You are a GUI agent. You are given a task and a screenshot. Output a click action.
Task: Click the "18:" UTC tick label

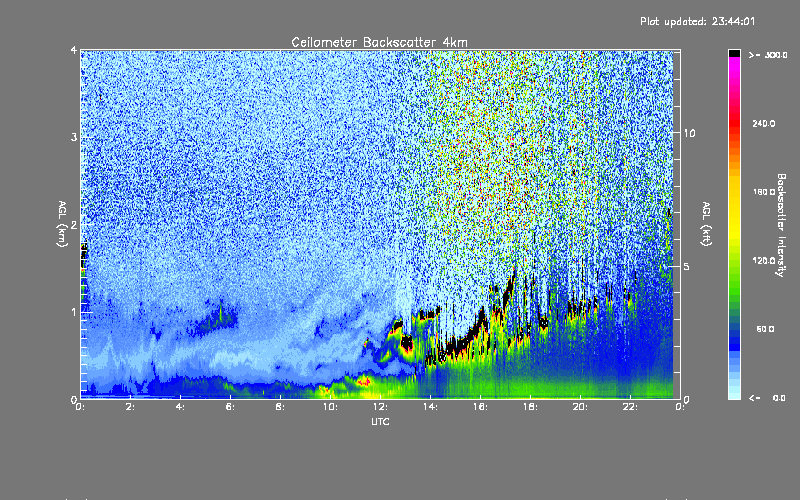pos(530,407)
